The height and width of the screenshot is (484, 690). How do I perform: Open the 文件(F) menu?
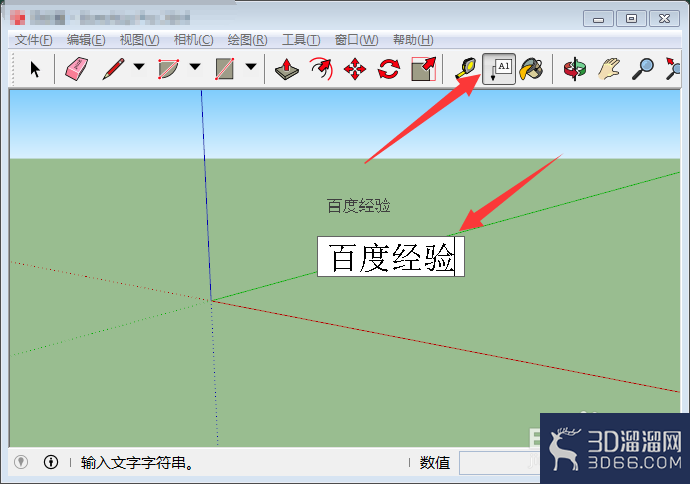coord(33,40)
